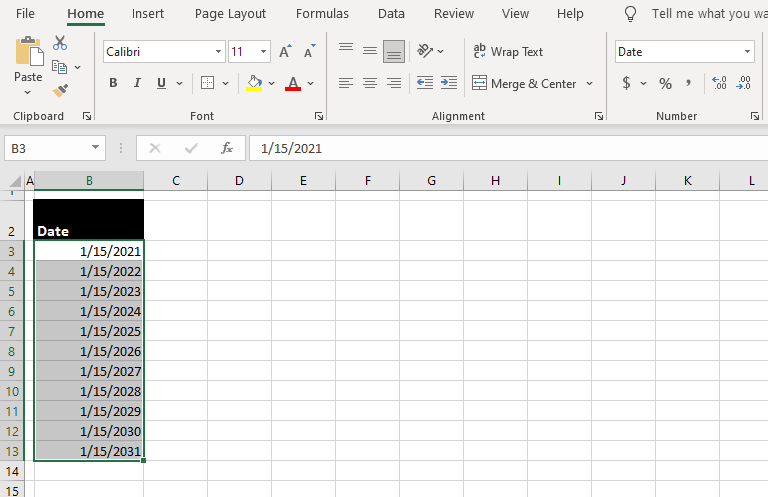Viewport: 768px width, 497px height.
Task: Center text horizontally
Action: coord(370,83)
